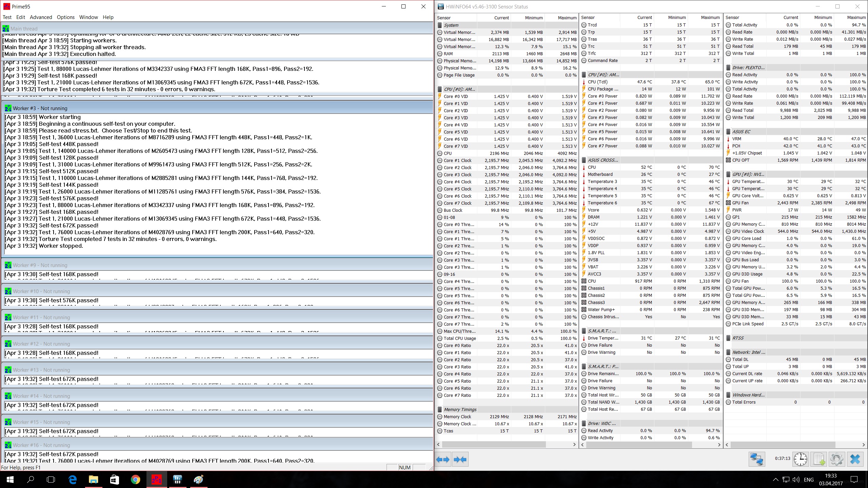Click shrink columns inward arrows button
Viewport: 868px width, 488px height.
460,459
